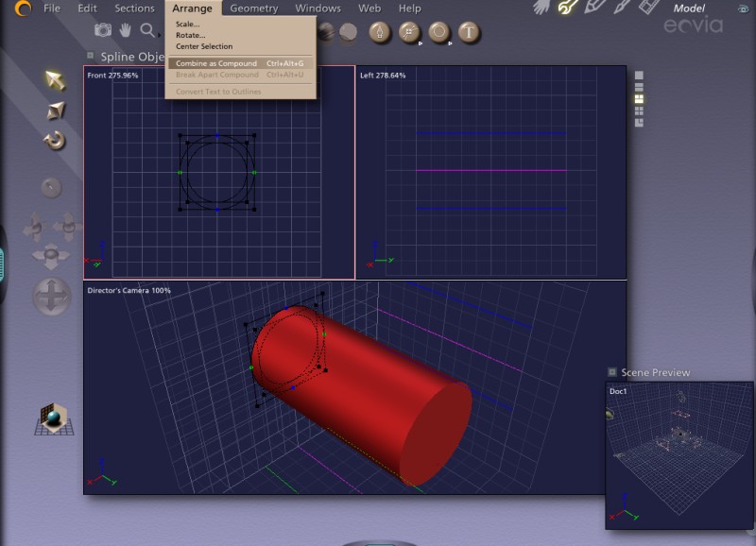Expand the Windows menu
This screenshot has width=756, height=546.
[318, 9]
